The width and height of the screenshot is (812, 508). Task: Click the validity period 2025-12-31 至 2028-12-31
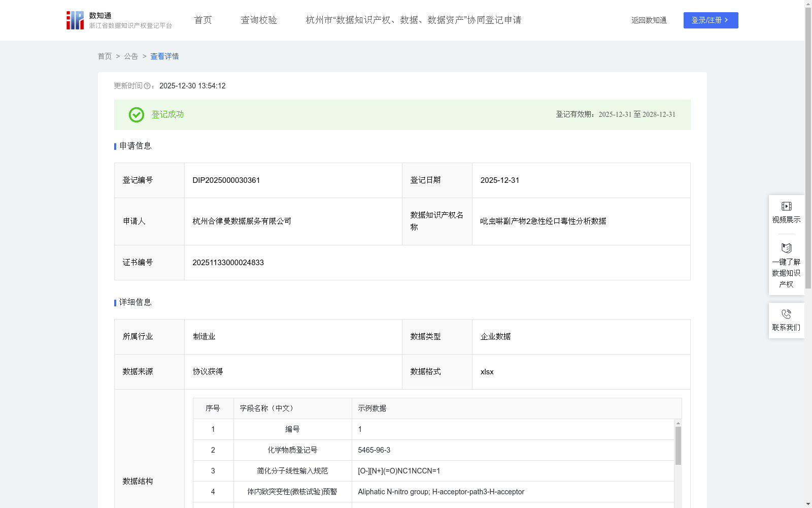[x=637, y=115]
